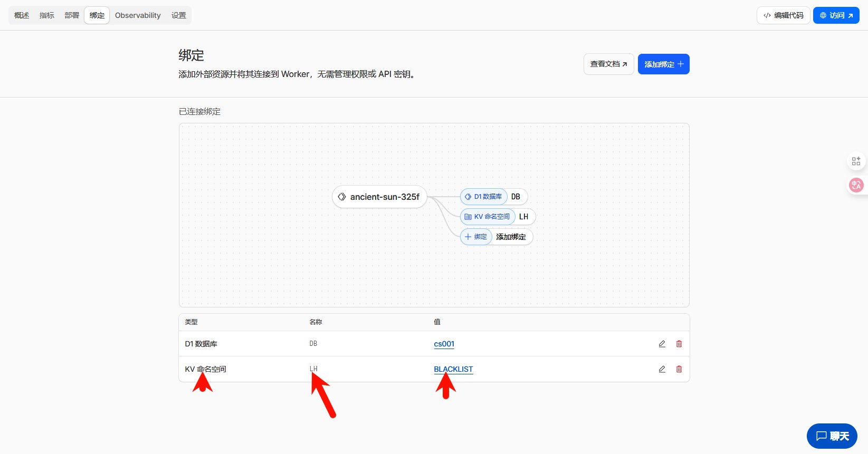The width and height of the screenshot is (868, 454).
Task: Go to the 部署 tab
Action: [72, 15]
